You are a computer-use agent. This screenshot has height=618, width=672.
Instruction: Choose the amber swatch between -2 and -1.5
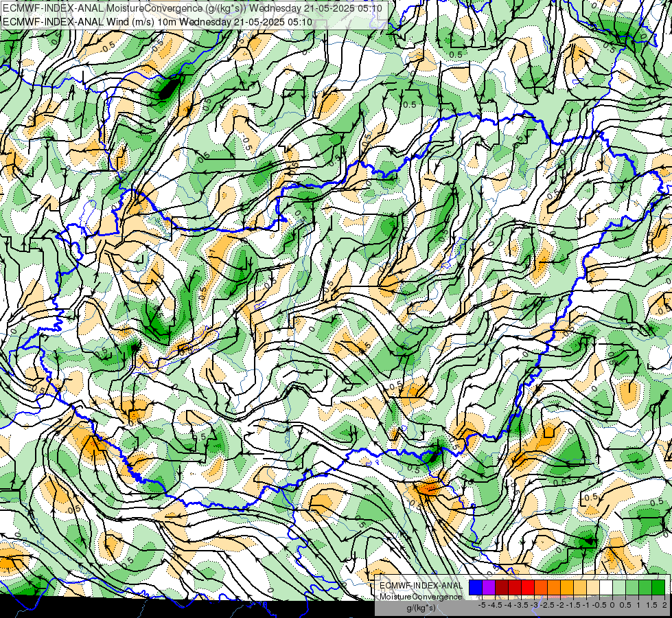(x=567, y=588)
